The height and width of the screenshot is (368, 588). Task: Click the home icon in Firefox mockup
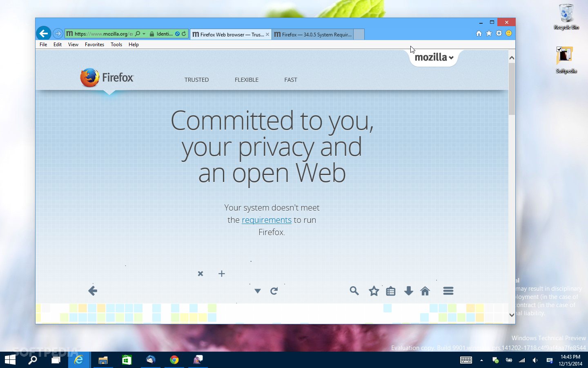point(425,291)
